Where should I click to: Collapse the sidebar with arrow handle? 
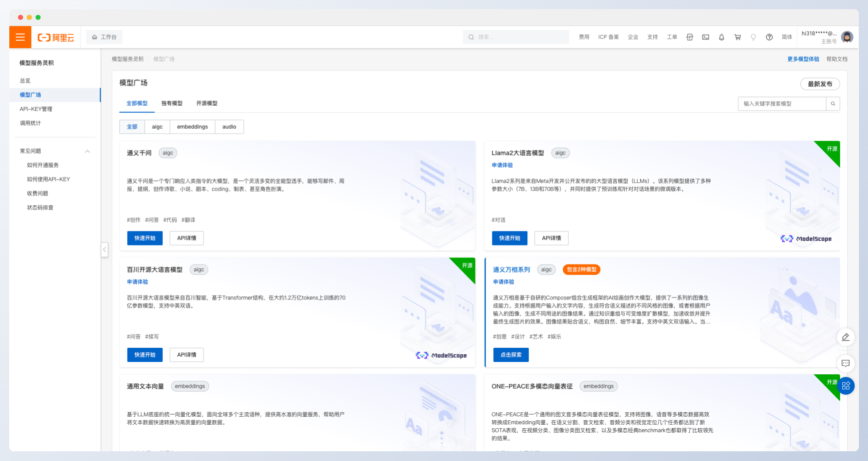pyautogui.click(x=104, y=250)
